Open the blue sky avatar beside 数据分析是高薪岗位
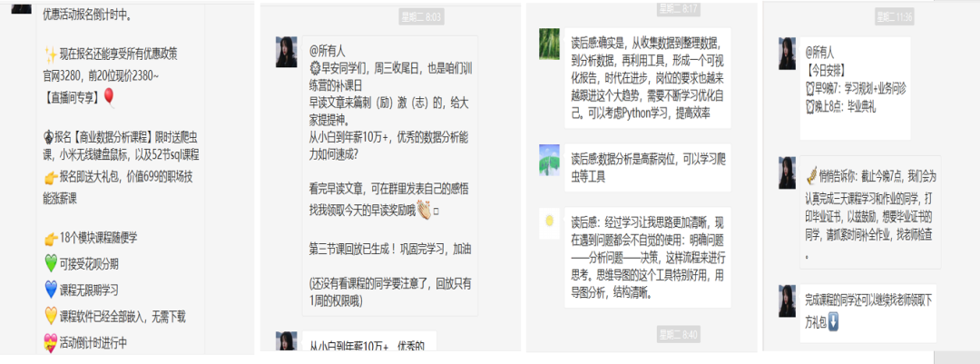Screen dimensions: 980x364 [x=549, y=157]
